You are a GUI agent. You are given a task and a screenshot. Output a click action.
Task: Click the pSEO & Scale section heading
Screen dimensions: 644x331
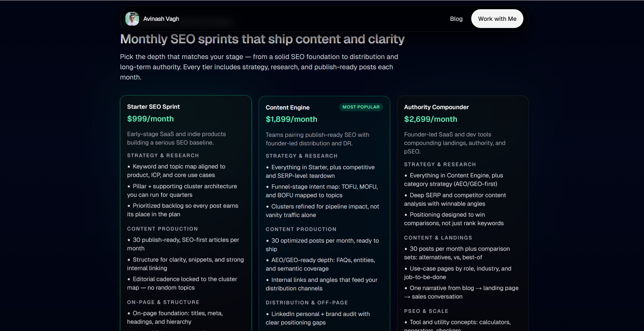pos(426,311)
